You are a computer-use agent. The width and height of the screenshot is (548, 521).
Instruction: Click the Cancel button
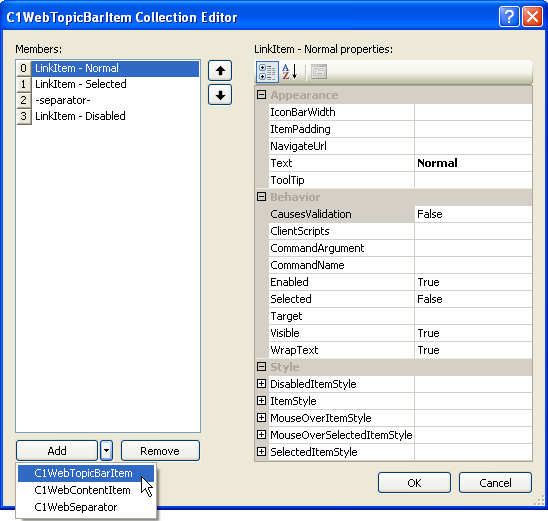point(495,483)
